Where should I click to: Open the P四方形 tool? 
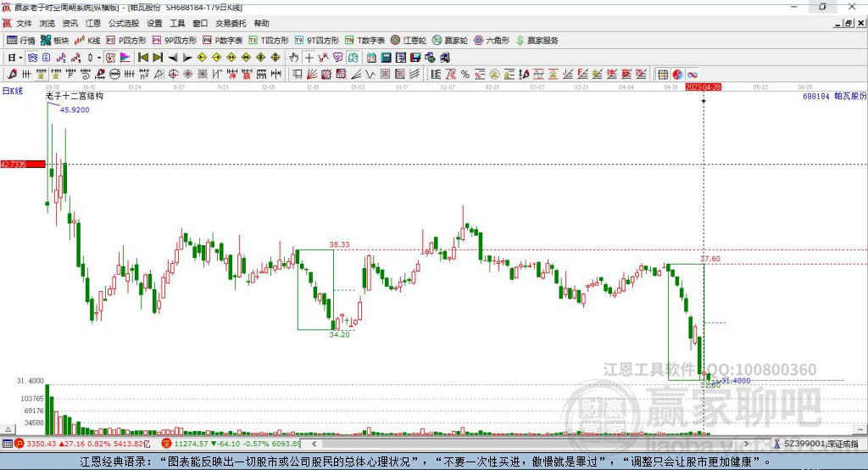126,41
